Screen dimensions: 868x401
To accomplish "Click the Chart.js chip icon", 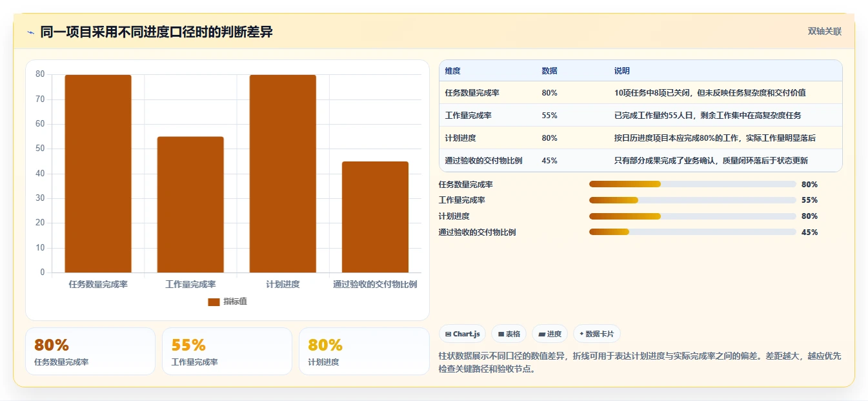I will pyautogui.click(x=448, y=334).
